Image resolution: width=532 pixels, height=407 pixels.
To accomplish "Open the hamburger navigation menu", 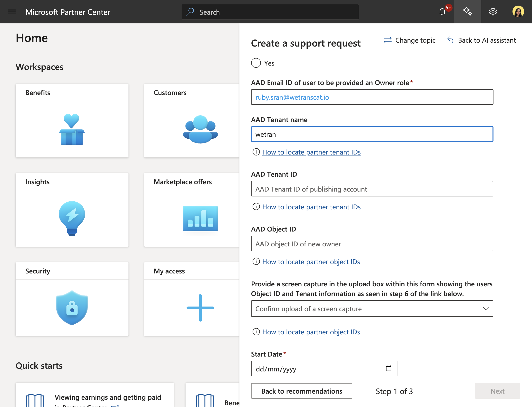I will (x=12, y=12).
